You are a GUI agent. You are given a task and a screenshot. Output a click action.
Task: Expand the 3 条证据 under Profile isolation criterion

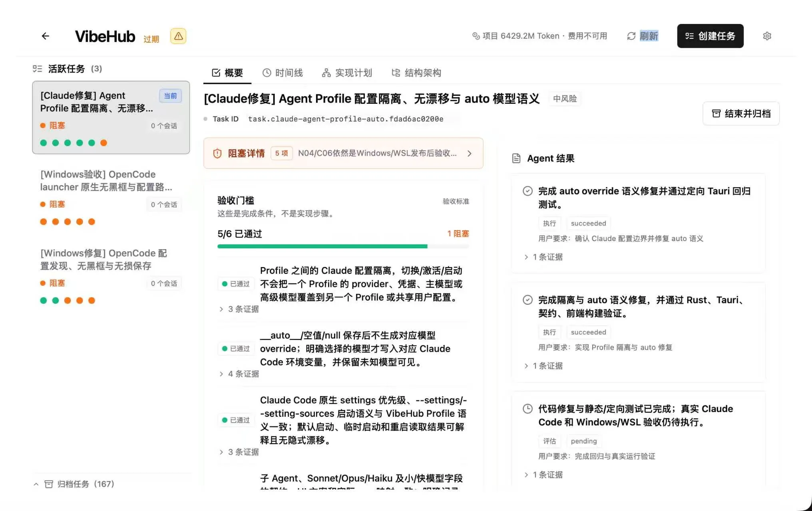pos(239,309)
